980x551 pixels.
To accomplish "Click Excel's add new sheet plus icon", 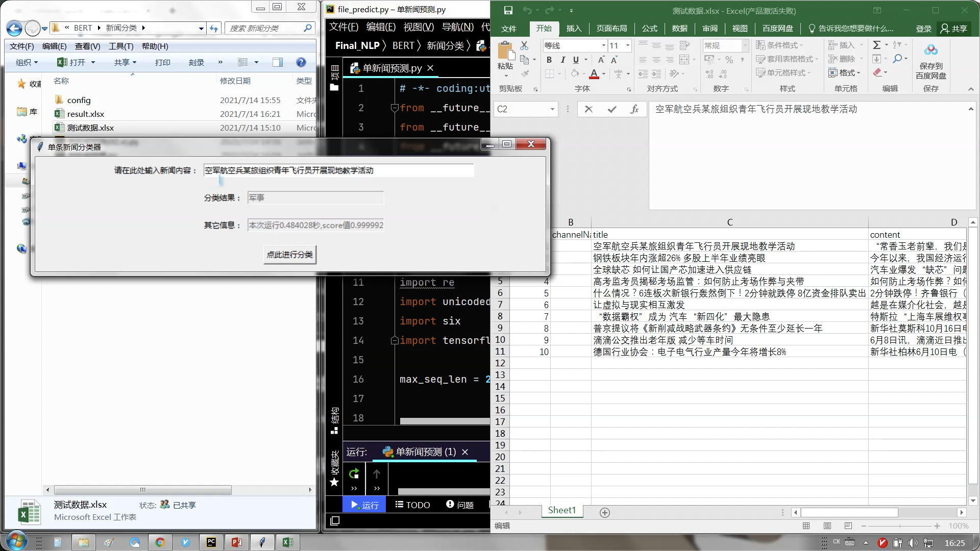I will coord(605,513).
